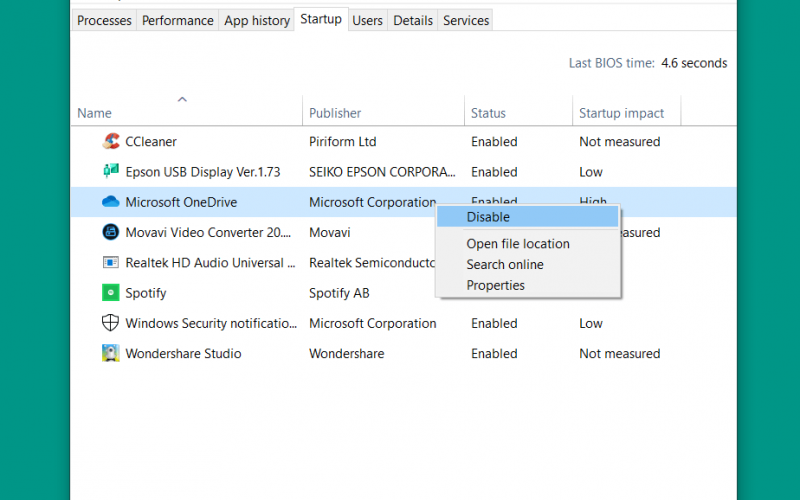Switch to the Users tab
The image size is (800, 500).
tap(367, 20)
